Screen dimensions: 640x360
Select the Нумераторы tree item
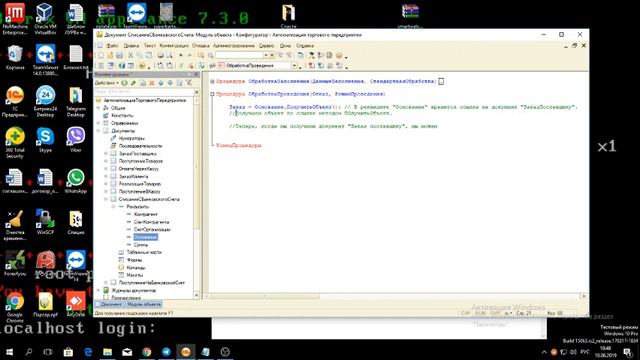pos(131,138)
